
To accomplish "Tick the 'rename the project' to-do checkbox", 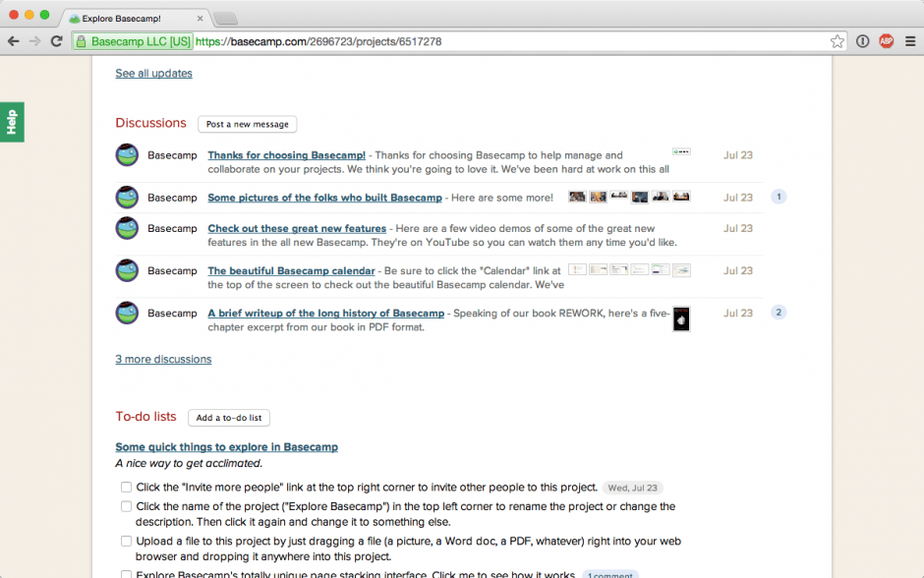I will pos(126,507).
